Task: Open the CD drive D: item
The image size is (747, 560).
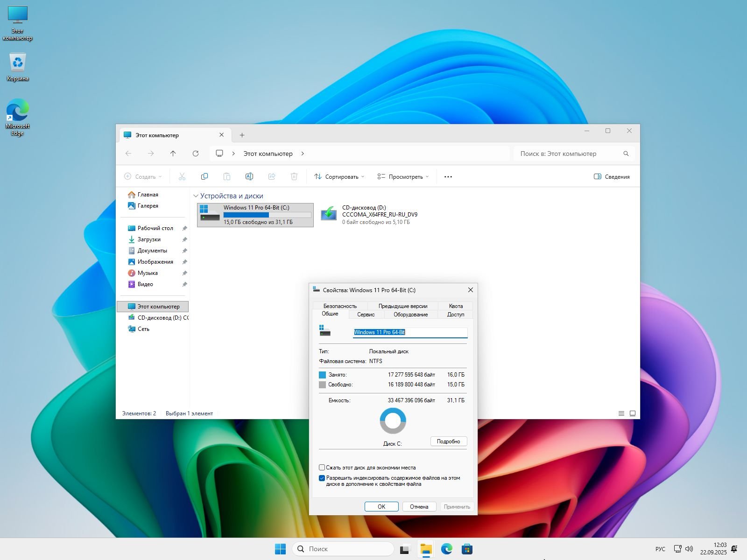Action: (369, 215)
